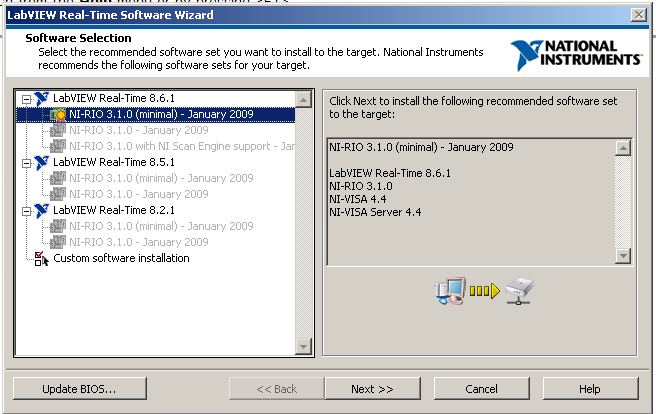
Task: Click the network target device icon
Action: point(519,291)
